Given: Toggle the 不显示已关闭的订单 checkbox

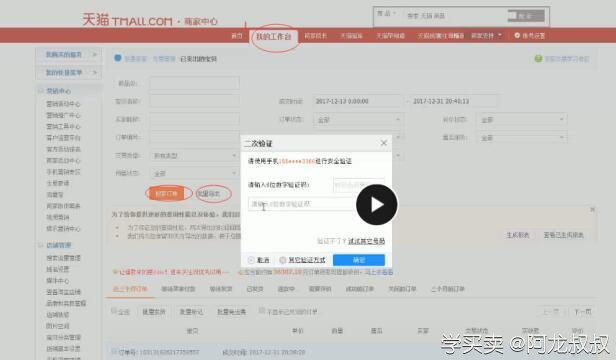Looking at the screenshot, I should tap(262, 311).
